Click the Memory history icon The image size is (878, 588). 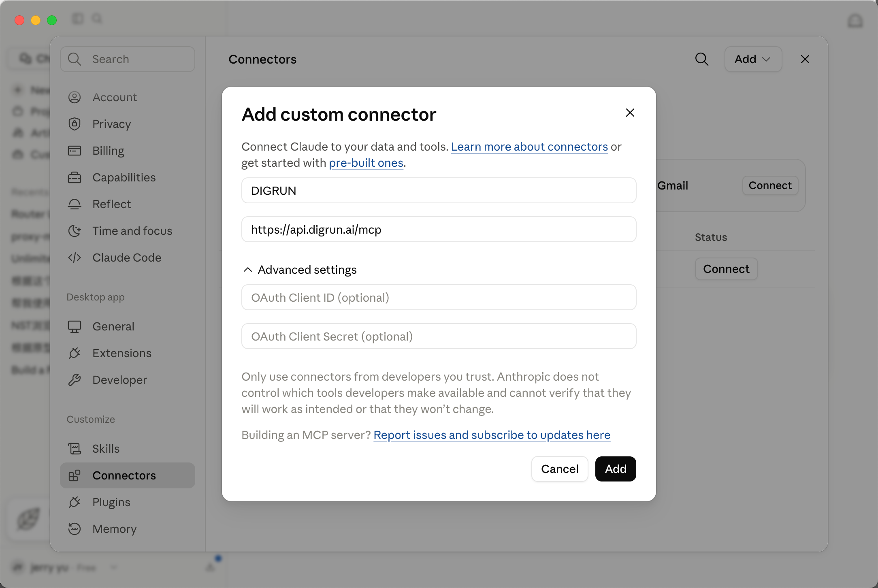point(75,529)
